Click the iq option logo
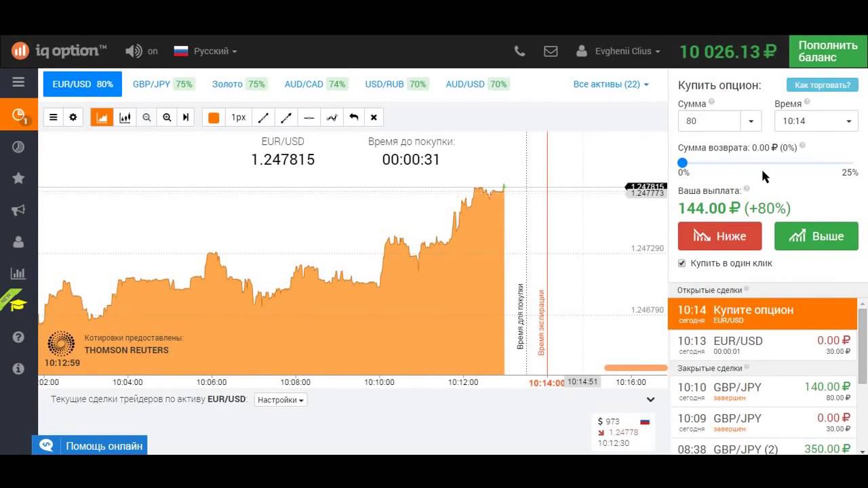The image size is (868, 488). point(59,51)
